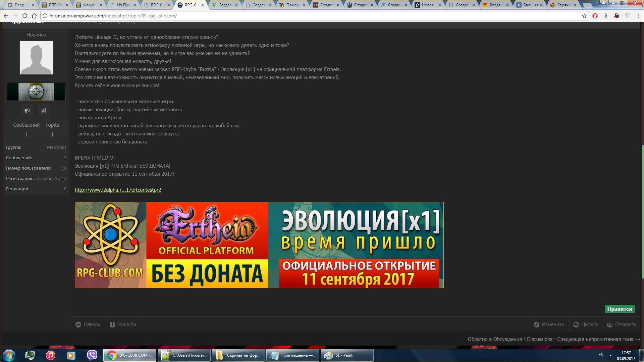The width and height of the screenshot is (644, 362).
Task: Go back with the browser back arrow
Action: click(6, 16)
